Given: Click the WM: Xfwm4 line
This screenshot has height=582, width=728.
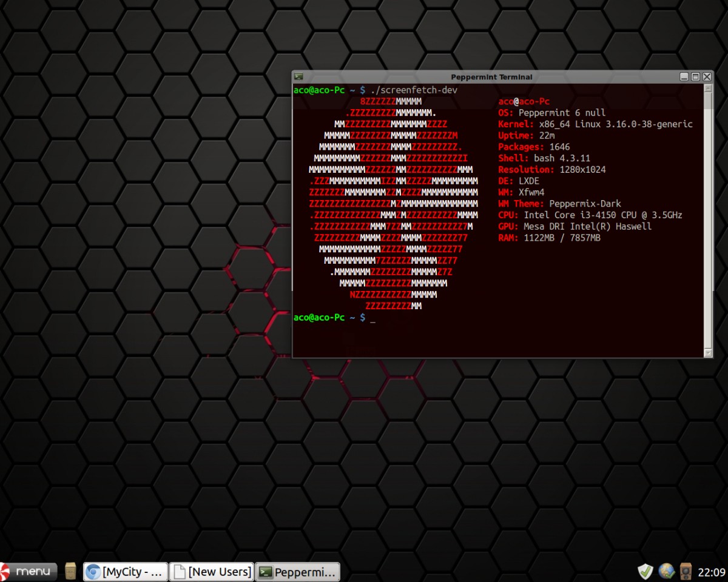Looking at the screenshot, I should [521, 192].
